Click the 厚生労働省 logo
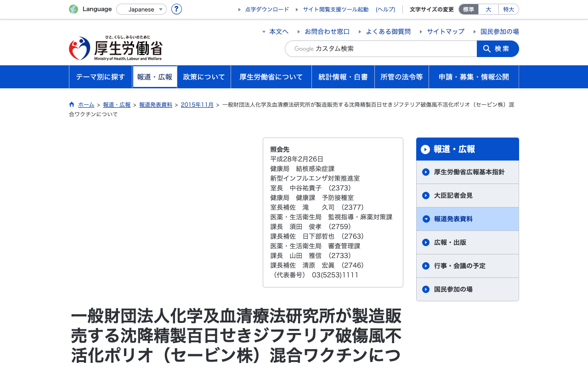Image resolution: width=588 pixels, height=368 pixels. point(116,48)
